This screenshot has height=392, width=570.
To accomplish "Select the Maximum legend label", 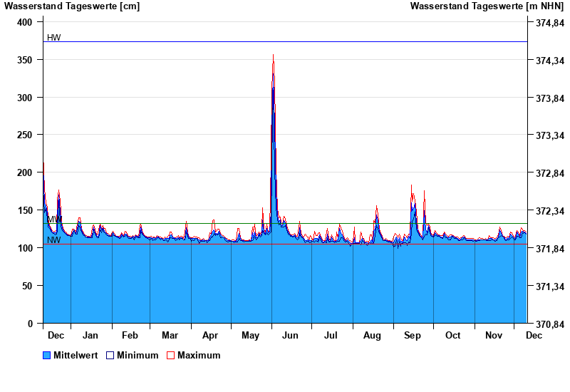I will click(199, 355).
